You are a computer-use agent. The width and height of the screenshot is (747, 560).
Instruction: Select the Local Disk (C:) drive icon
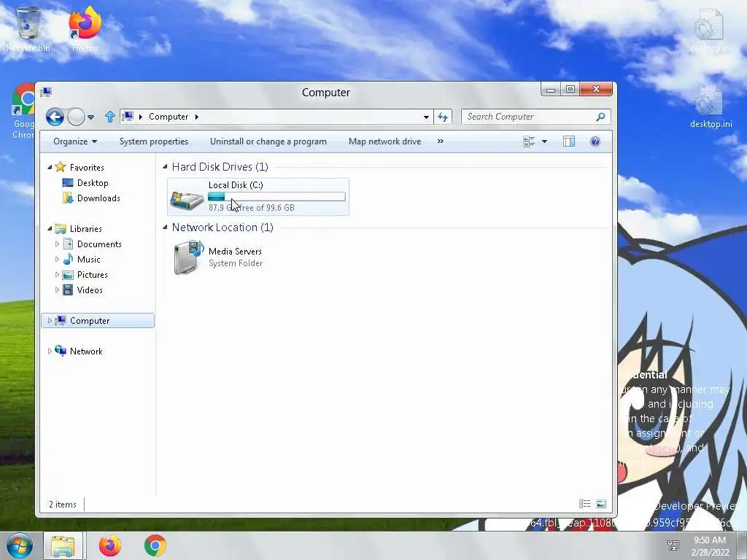[x=187, y=199]
